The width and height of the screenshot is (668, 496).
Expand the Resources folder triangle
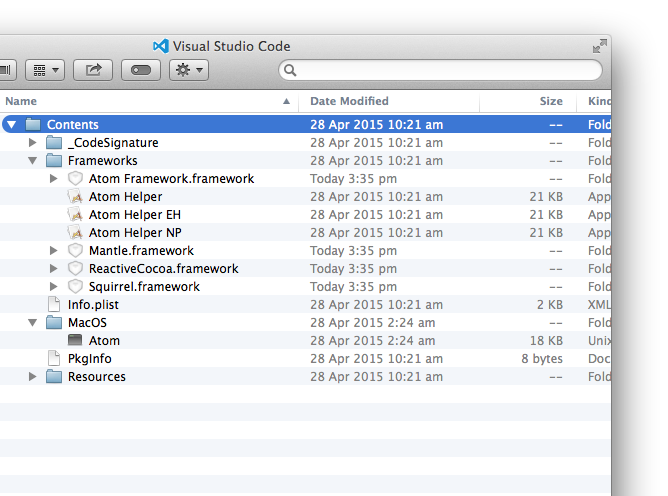[32, 377]
